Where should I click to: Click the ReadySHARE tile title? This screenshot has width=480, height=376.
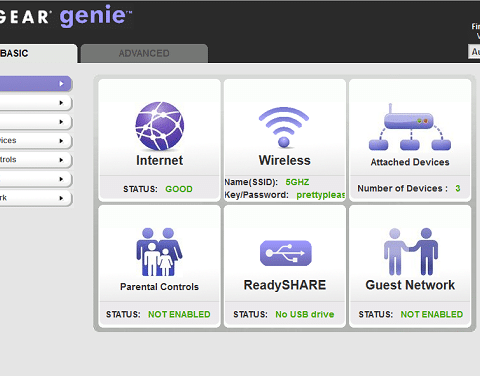285,285
